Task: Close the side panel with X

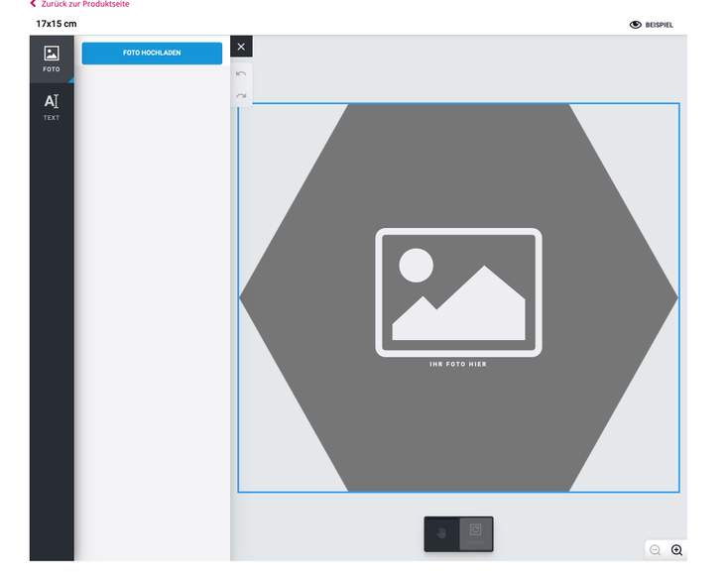Action: click(241, 47)
